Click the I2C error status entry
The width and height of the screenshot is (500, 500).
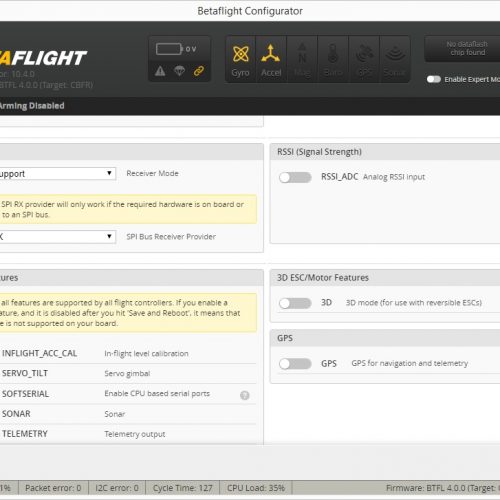(x=117, y=488)
